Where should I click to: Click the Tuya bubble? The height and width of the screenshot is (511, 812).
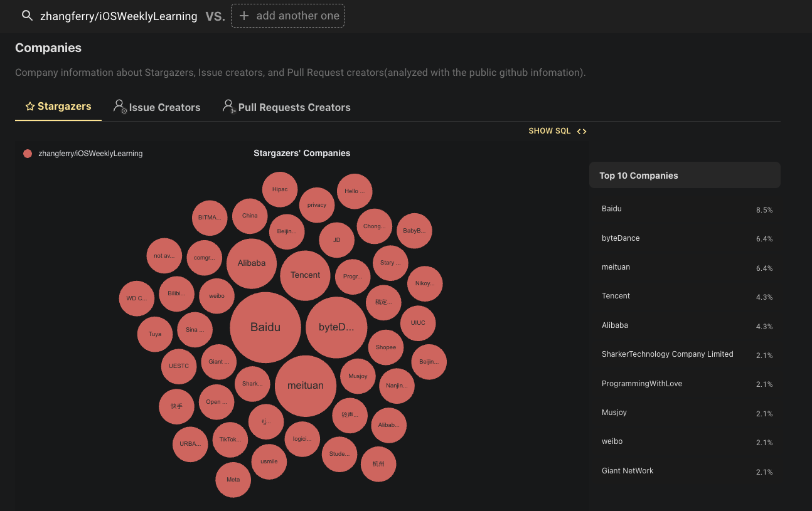tap(155, 334)
